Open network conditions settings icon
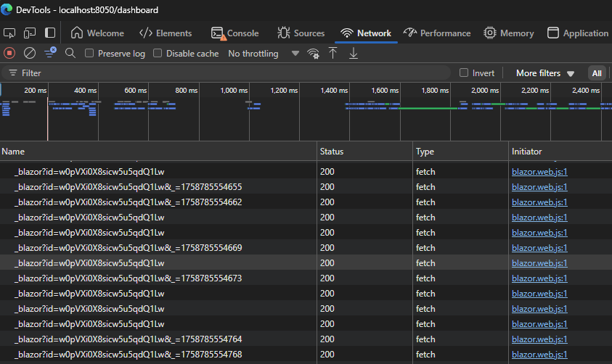The height and width of the screenshot is (364, 612). click(313, 53)
